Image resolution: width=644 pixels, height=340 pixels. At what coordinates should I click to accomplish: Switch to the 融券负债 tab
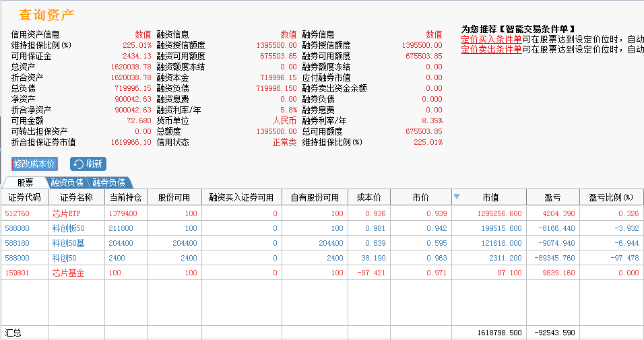tap(109, 182)
